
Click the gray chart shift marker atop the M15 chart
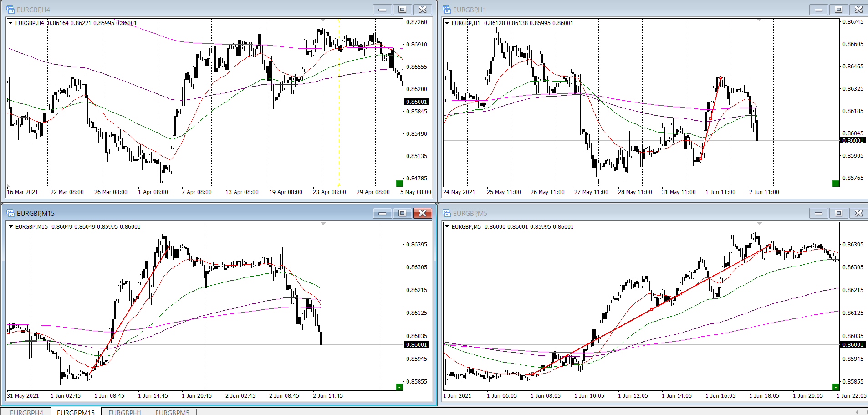(x=323, y=224)
